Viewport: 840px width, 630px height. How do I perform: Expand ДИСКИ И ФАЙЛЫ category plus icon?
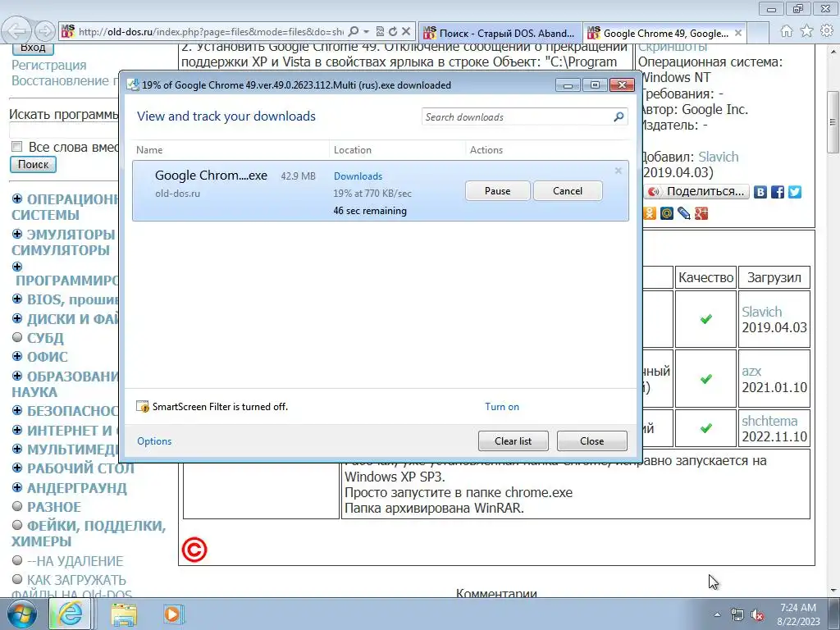17,318
